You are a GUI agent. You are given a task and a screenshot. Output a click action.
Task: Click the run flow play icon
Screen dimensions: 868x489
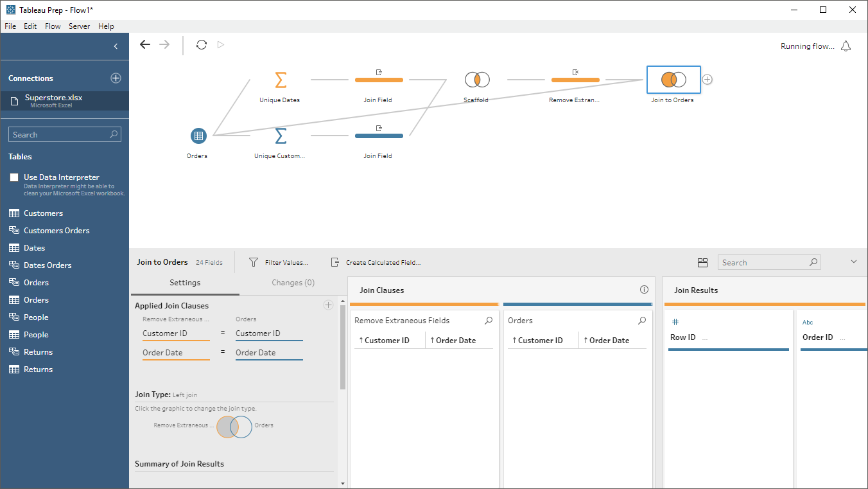[x=221, y=44]
